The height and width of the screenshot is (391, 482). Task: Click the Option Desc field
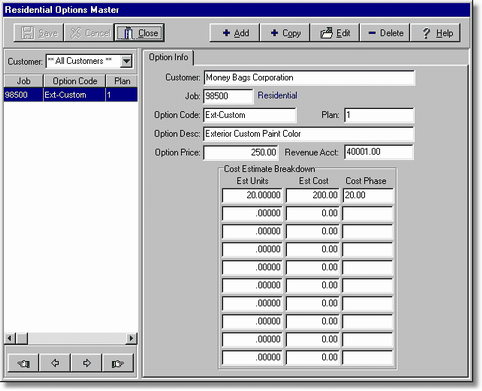(x=309, y=134)
